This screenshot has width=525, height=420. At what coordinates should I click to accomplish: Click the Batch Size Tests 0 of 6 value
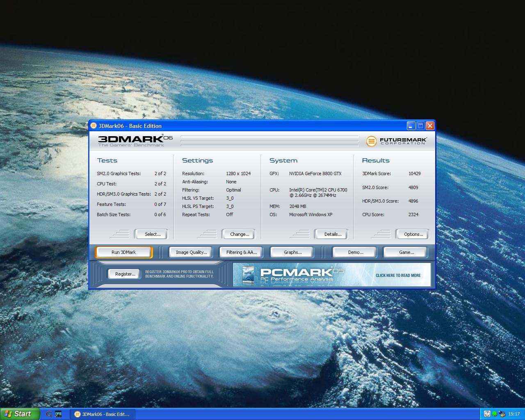(x=160, y=215)
